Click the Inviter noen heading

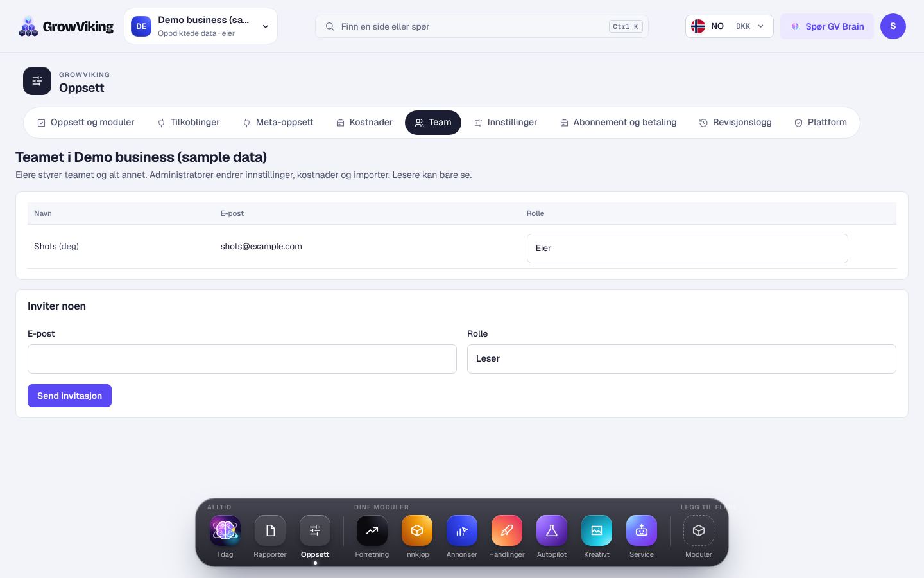[x=56, y=306]
